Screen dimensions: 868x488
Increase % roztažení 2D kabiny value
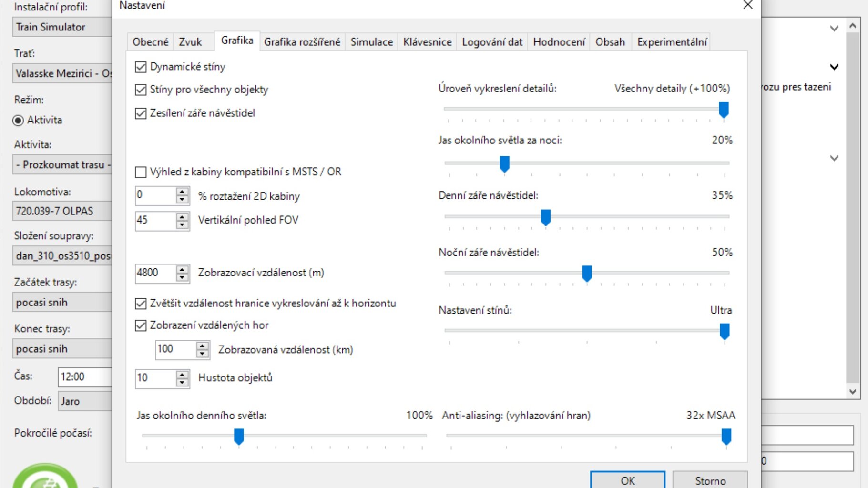(x=182, y=191)
